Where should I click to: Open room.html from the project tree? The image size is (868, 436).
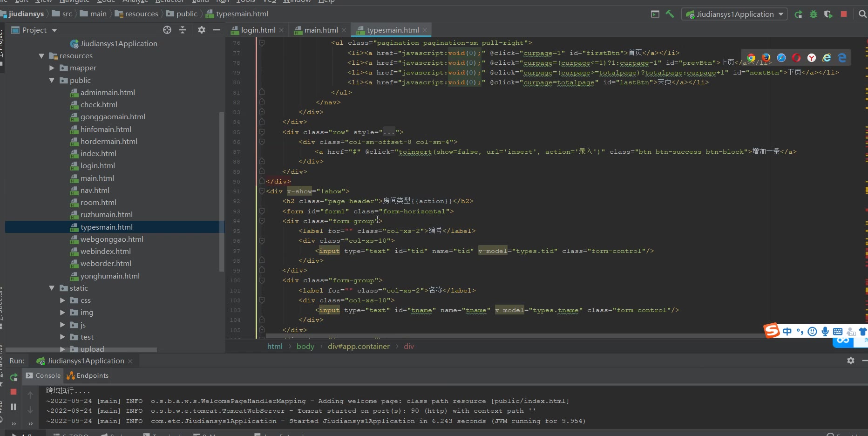[98, 203]
